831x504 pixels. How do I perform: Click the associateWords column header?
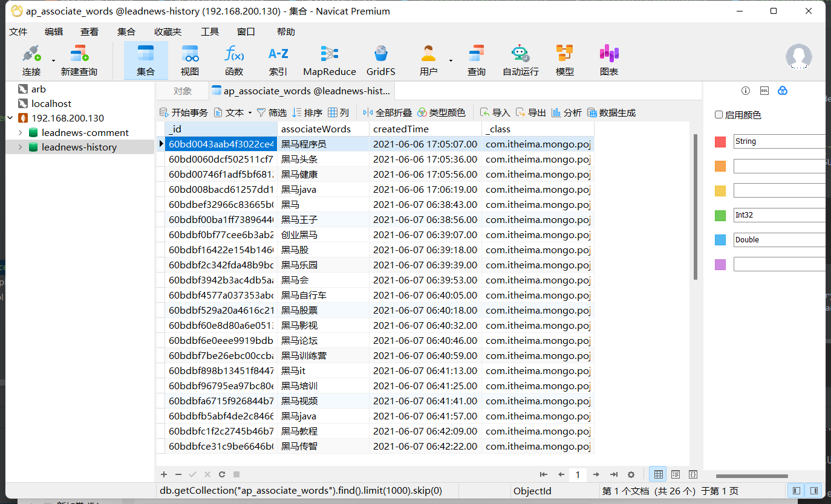(x=324, y=129)
